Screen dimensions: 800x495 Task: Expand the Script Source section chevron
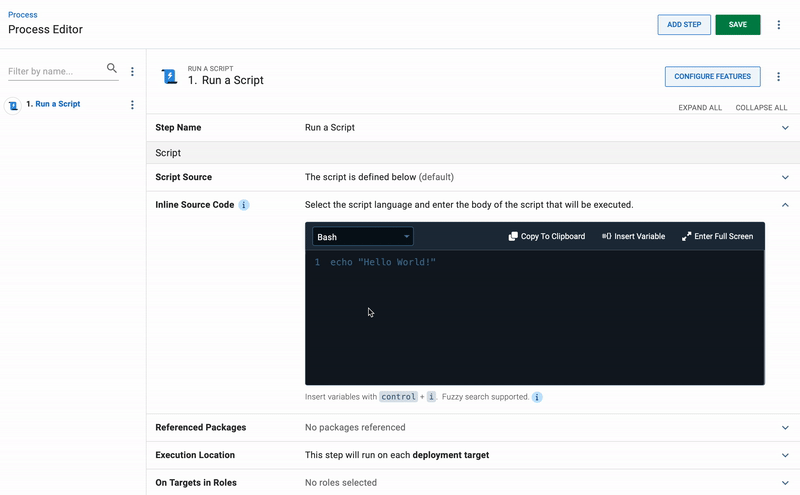(785, 178)
